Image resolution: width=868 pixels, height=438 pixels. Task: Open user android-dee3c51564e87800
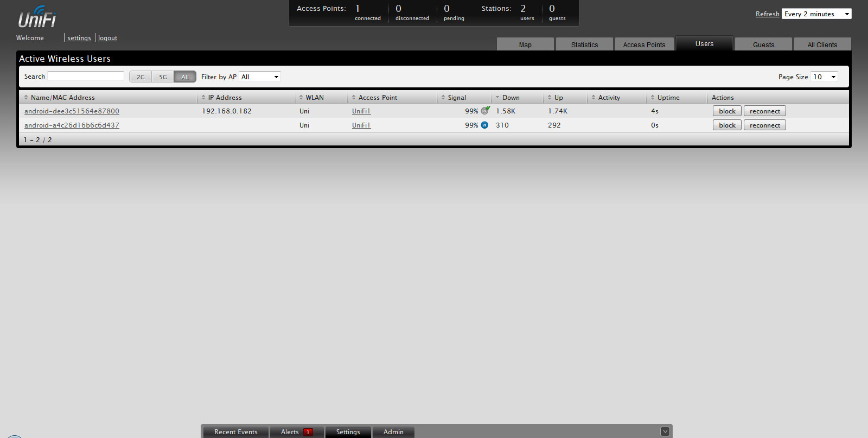pos(72,111)
